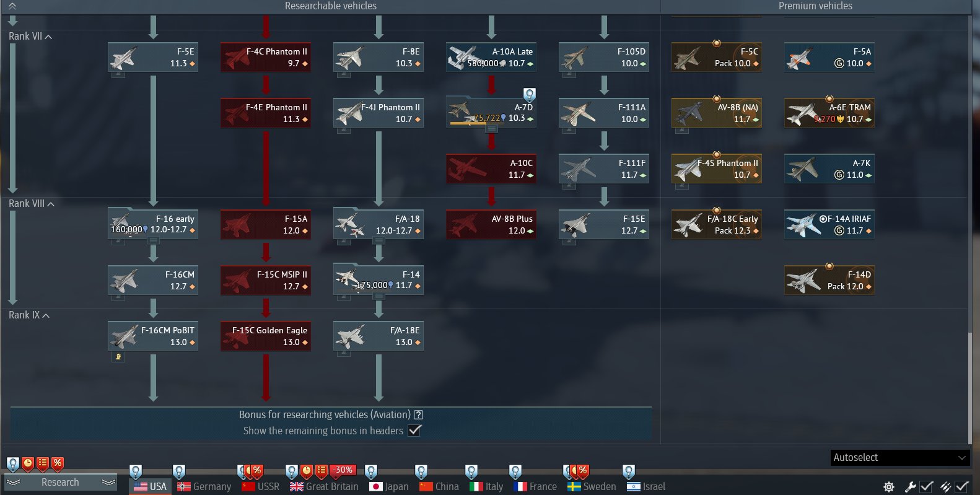Image resolution: width=980 pixels, height=495 pixels.
Task: Click the Researchable vehicles header text
Action: tap(331, 6)
